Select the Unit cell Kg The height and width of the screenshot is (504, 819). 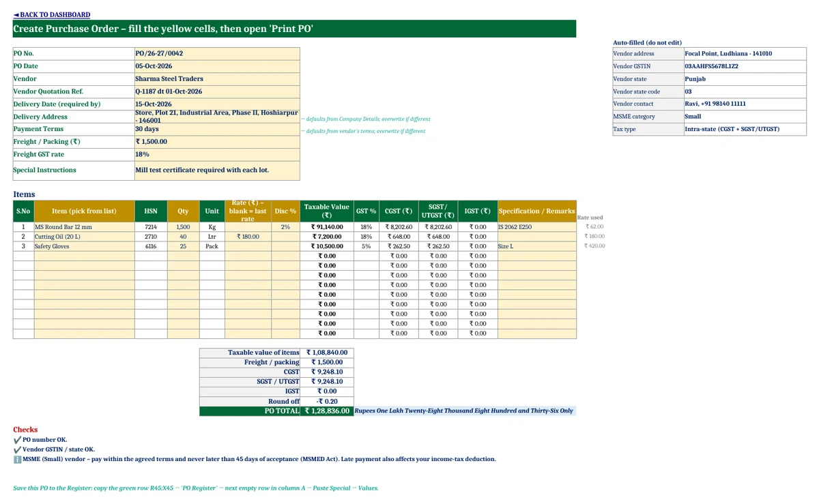[212, 227]
